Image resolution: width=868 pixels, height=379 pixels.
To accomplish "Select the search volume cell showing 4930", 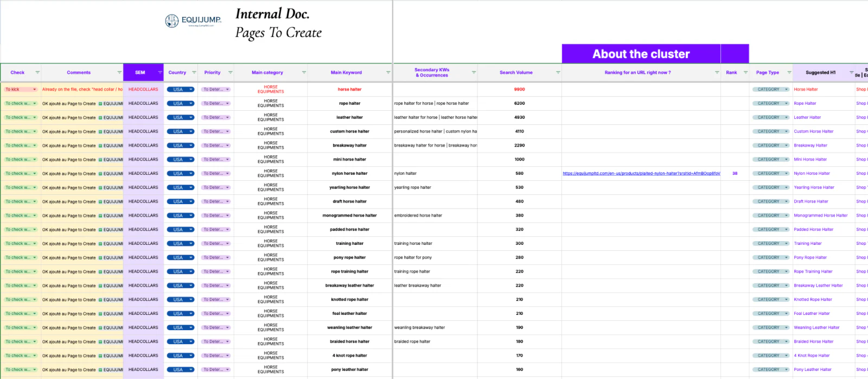I will [x=520, y=117].
